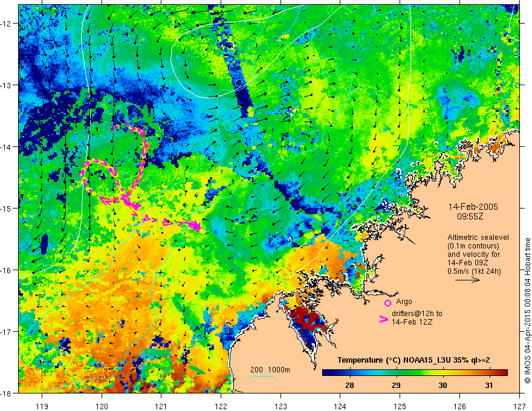Select the dark red end of the temperature colorbar
The width and height of the screenshot is (532, 411).
tap(503, 373)
